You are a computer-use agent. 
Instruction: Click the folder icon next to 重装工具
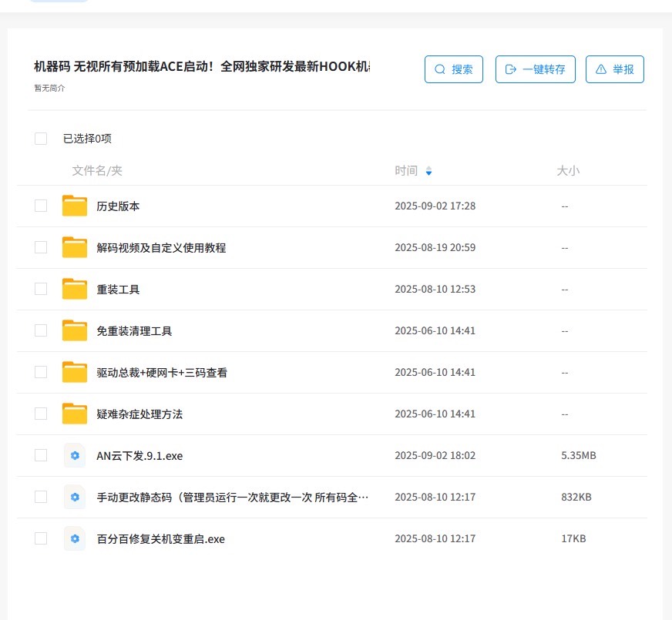pyautogui.click(x=75, y=290)
